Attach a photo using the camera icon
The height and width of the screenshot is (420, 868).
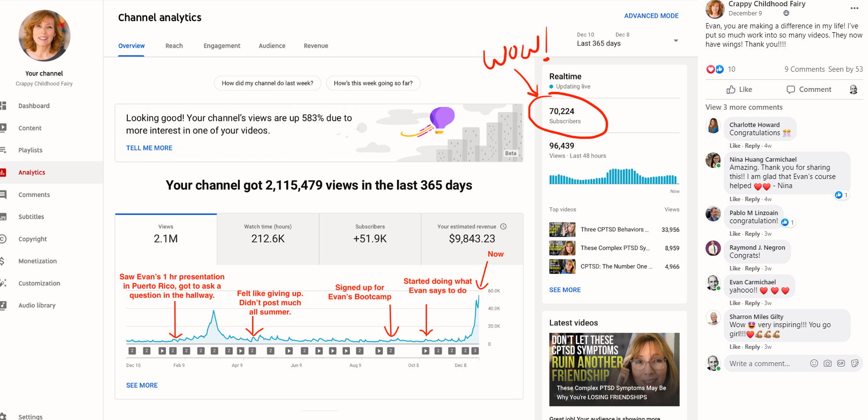[828, 364]
